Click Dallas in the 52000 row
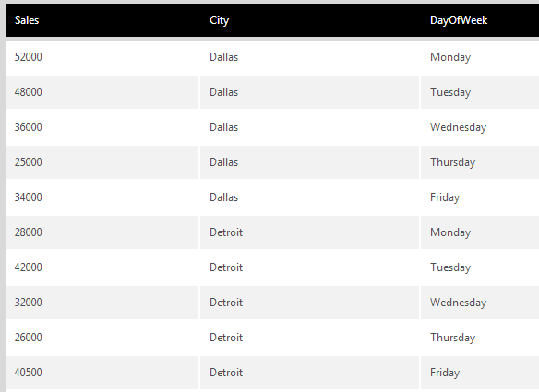Screen dimensions: 539x392 pyautogui.click(x=223, y=57)
